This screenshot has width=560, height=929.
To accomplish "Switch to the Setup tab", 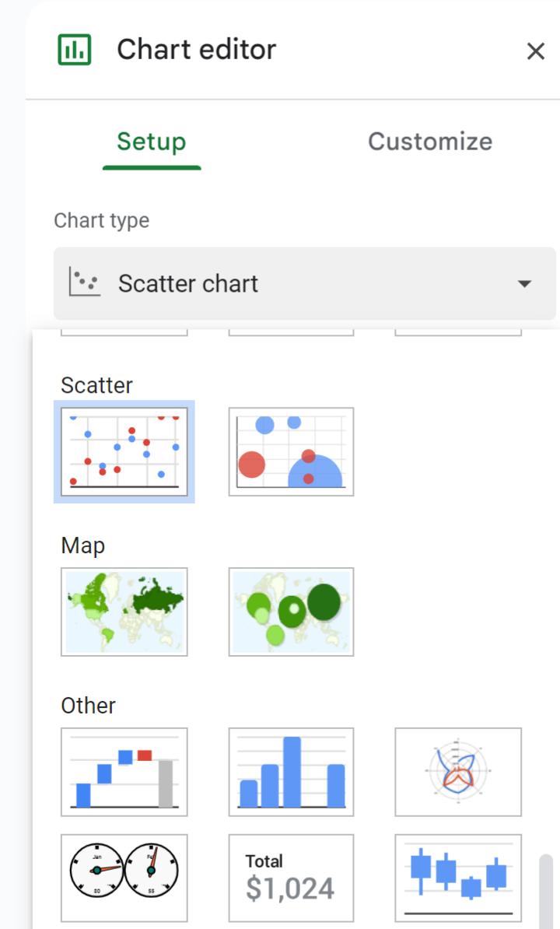I will [x=151, y=142].
